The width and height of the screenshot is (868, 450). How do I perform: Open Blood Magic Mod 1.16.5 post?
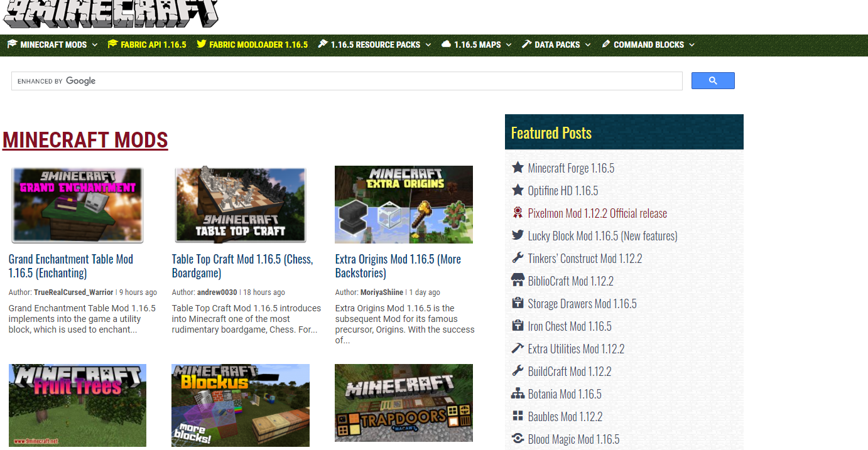pyautogui.click(x=573, y=439)
